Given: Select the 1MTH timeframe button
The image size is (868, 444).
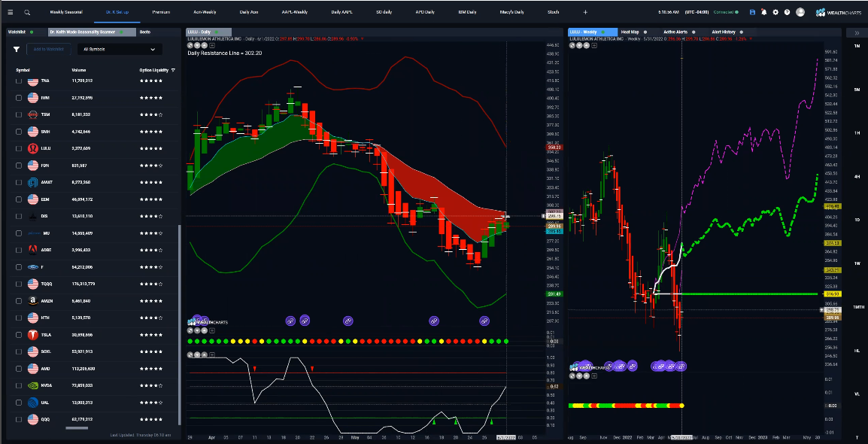Looking at the screenshot, I should [x=857, y=307].
